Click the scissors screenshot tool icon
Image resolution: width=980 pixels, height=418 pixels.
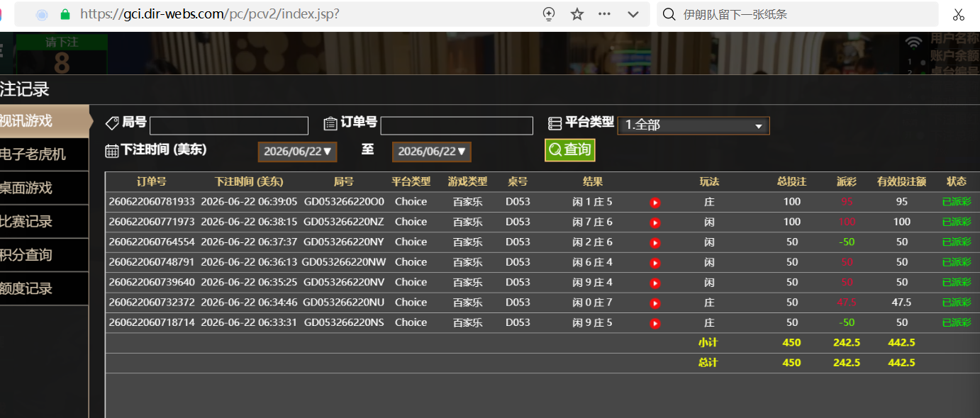click(958, 14)
